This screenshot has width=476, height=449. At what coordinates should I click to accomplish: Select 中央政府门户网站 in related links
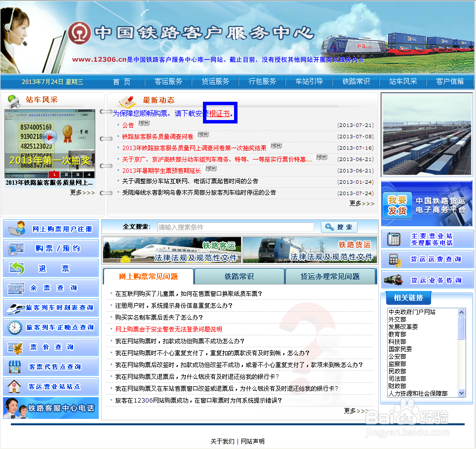click(x=412, y=312)
